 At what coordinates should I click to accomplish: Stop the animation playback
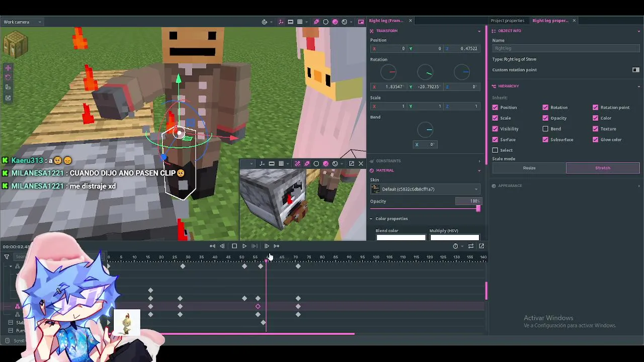[x=234, y=246]
